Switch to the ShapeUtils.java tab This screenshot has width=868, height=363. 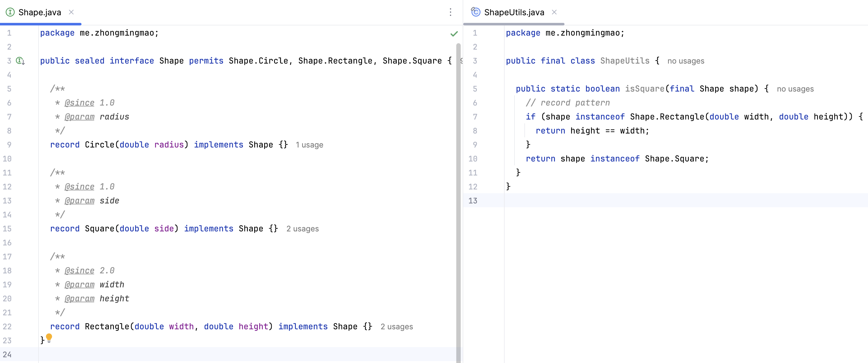[514, 12]
